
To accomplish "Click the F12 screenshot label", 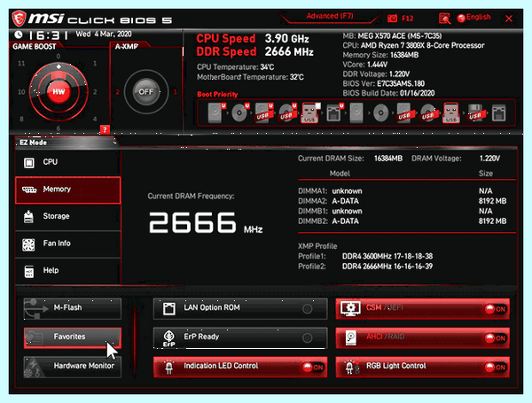I will [x=408, y=19].
